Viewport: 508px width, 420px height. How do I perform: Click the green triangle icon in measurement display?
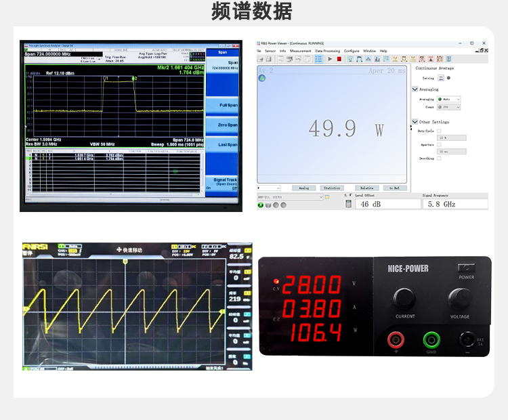[x=261, y=78]
